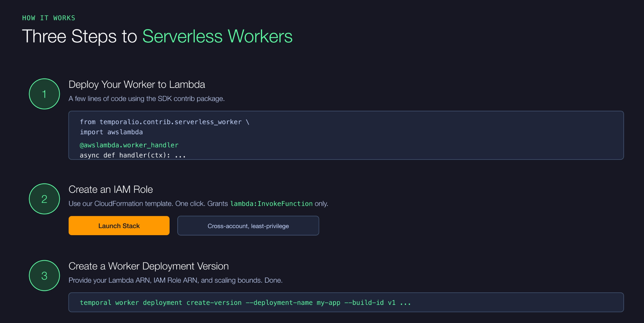Click the 'Use our CloudFormation template' sentence
The image size is (644, 323).
198,203
